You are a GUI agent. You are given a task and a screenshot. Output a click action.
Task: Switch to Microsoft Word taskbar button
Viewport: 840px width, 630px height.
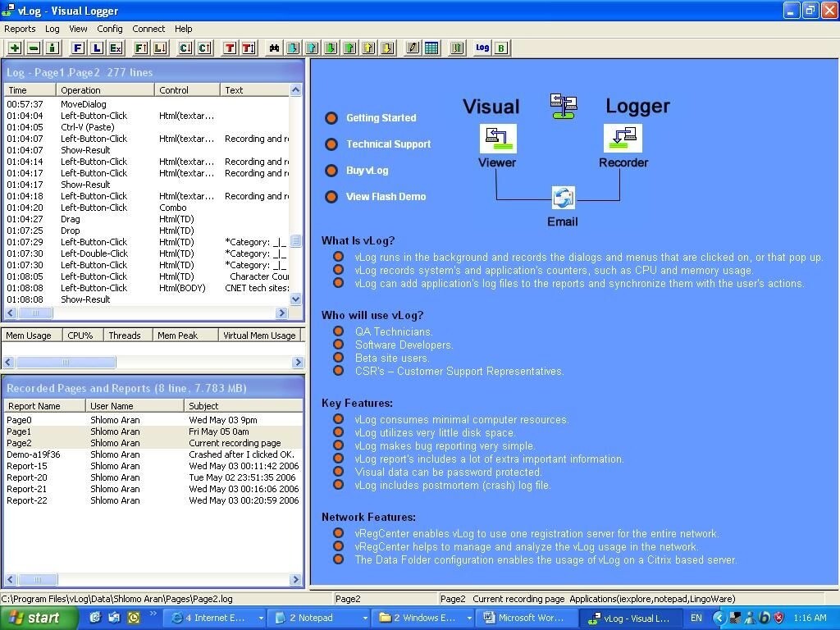(x=525, y=619)
